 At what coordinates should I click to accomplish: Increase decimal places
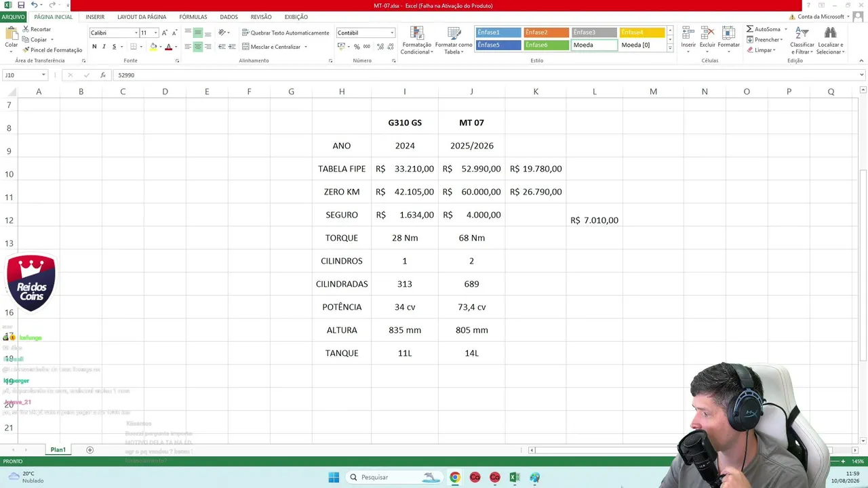[x=380, y=47]
